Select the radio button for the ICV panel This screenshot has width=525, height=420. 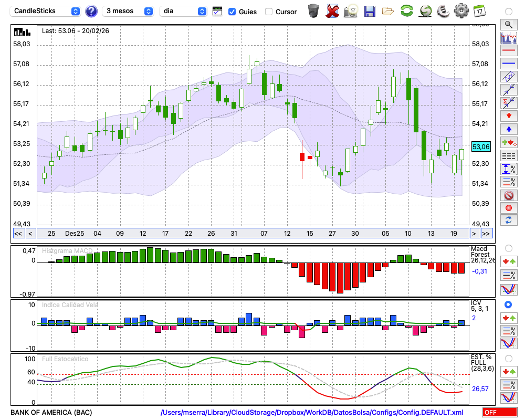click(508, 304)
